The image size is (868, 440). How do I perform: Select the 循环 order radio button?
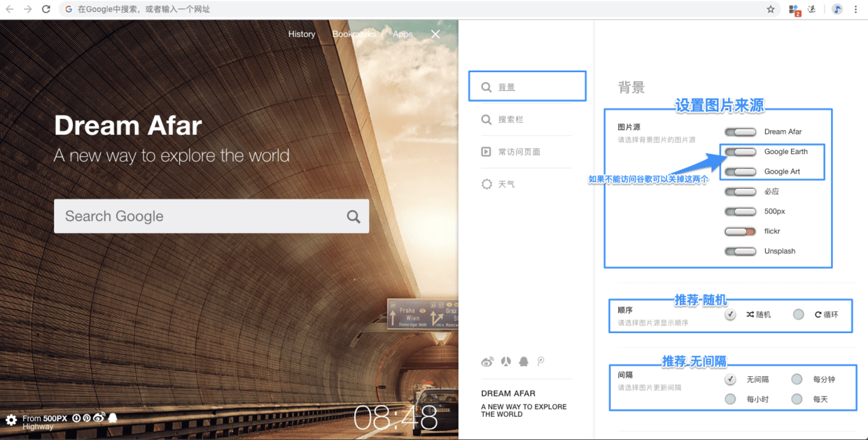tap(799, 315)
